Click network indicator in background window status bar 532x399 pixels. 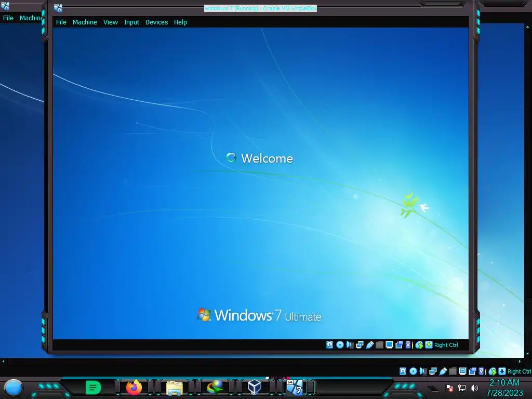[433, 371]
